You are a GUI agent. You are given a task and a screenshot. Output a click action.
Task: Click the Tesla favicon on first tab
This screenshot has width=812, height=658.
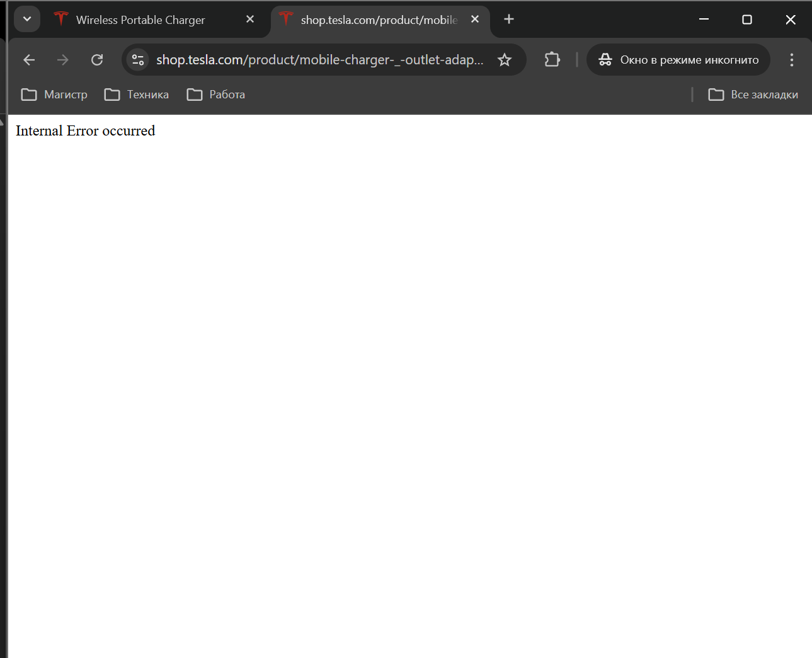61,20
